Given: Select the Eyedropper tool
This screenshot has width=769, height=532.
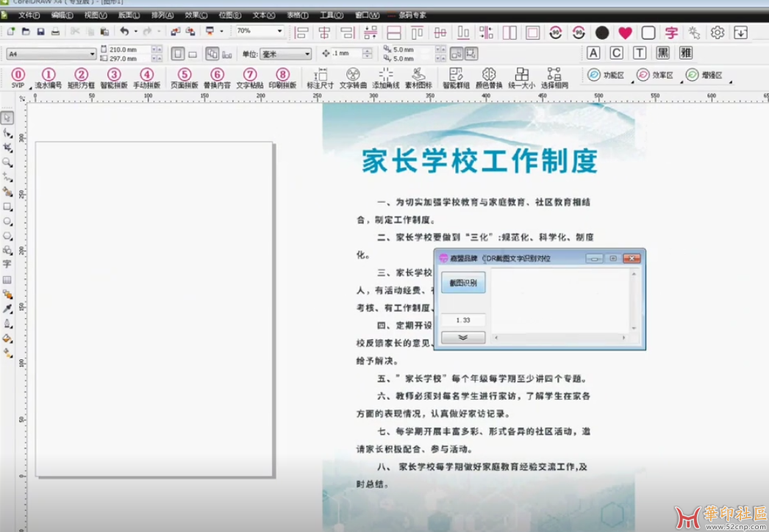Looking at the screenshot, I should pyautogui.click(x=7, y=309).
